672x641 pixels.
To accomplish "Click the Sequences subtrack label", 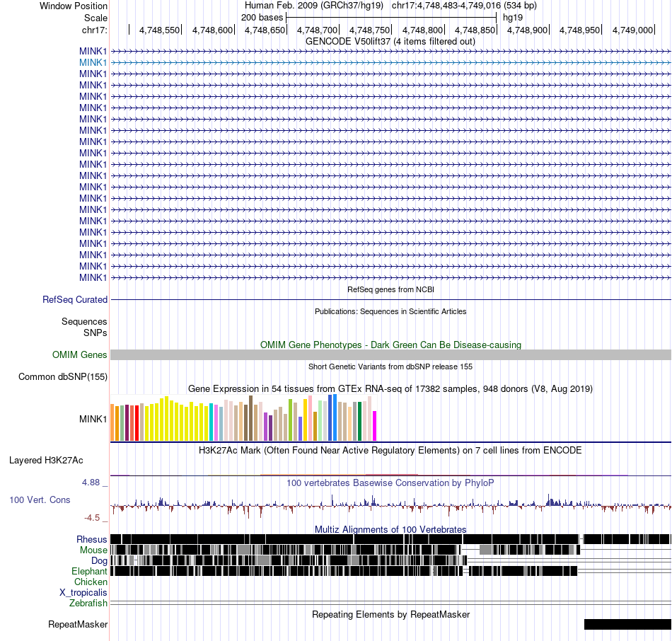I will [84, 322].
